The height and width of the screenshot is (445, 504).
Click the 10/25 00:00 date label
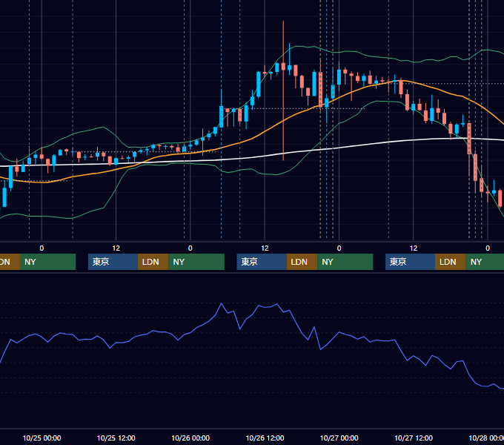pos(42,438)
